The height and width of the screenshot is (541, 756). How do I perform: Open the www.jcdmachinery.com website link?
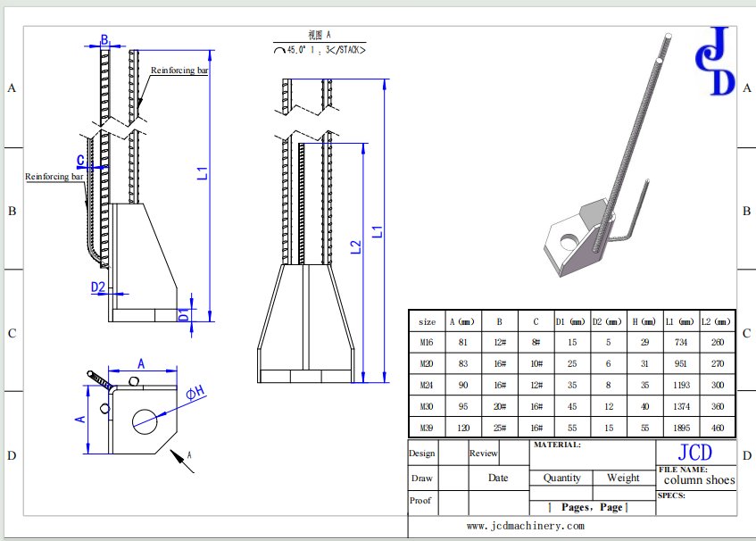(527, 526)
